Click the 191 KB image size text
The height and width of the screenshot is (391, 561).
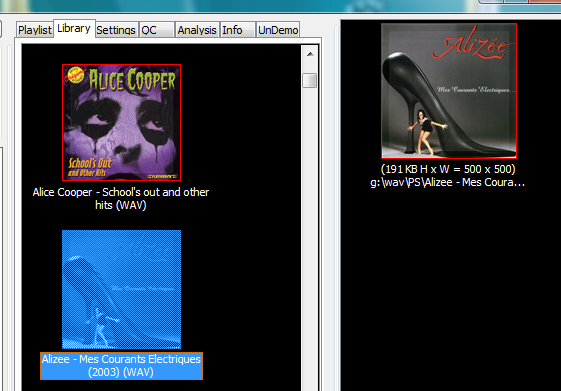[448, 169]
